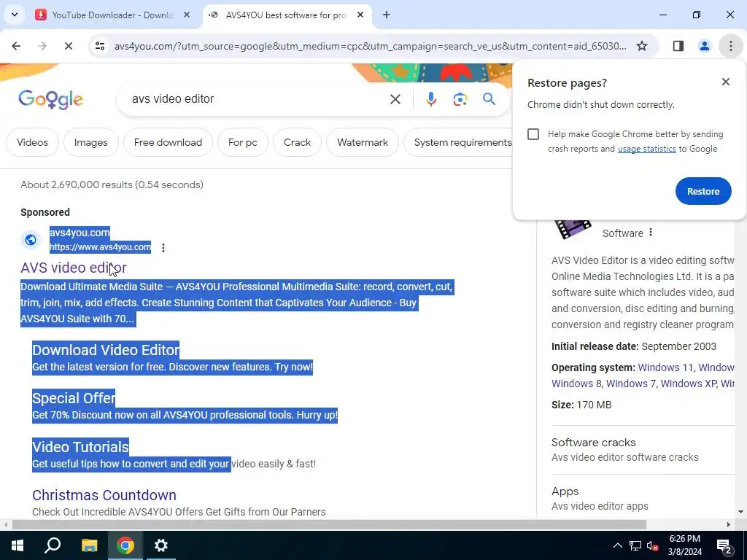747x560 pixels.
Task: Filter results by Images
Action: (x=90, y=142)
